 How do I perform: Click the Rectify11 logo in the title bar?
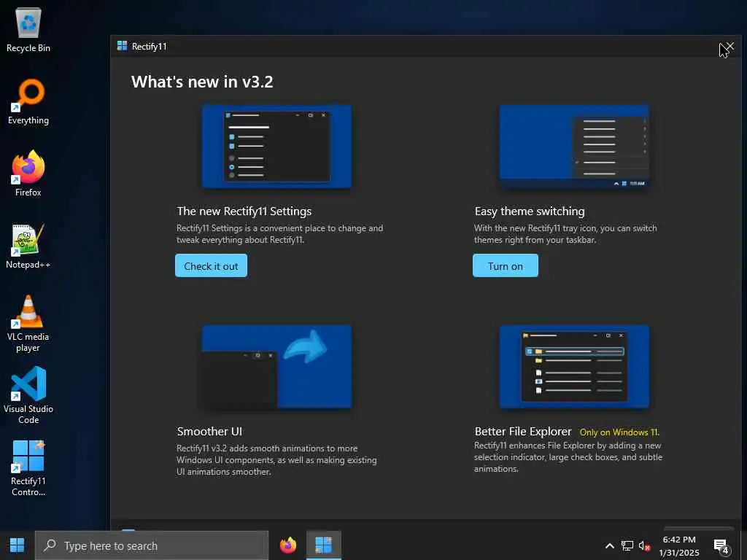122,46
